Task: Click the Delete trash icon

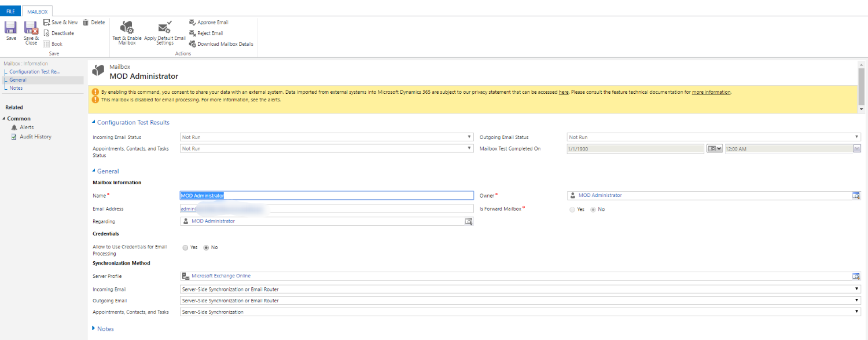Action: click(x=86, y=23)
